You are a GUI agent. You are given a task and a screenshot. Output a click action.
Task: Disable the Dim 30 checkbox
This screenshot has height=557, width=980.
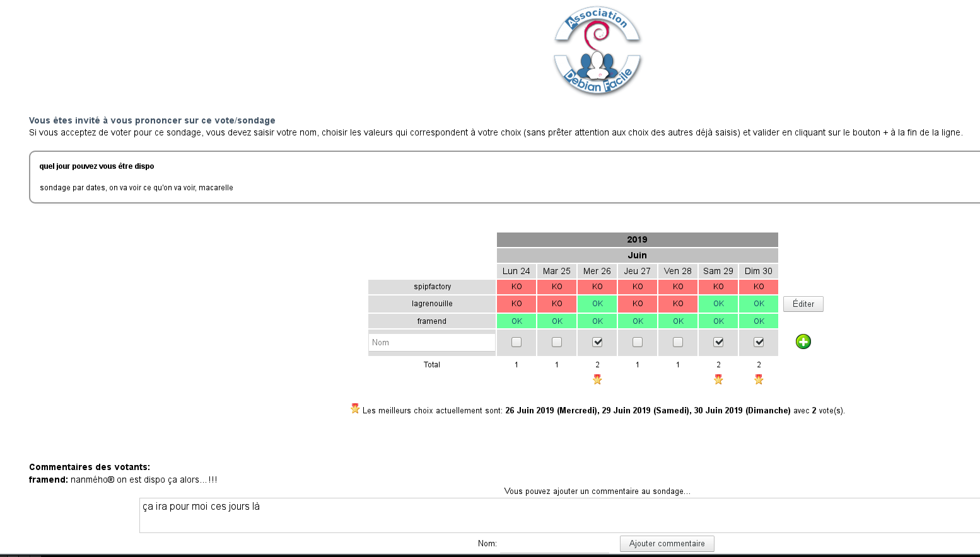coord(759,342)
